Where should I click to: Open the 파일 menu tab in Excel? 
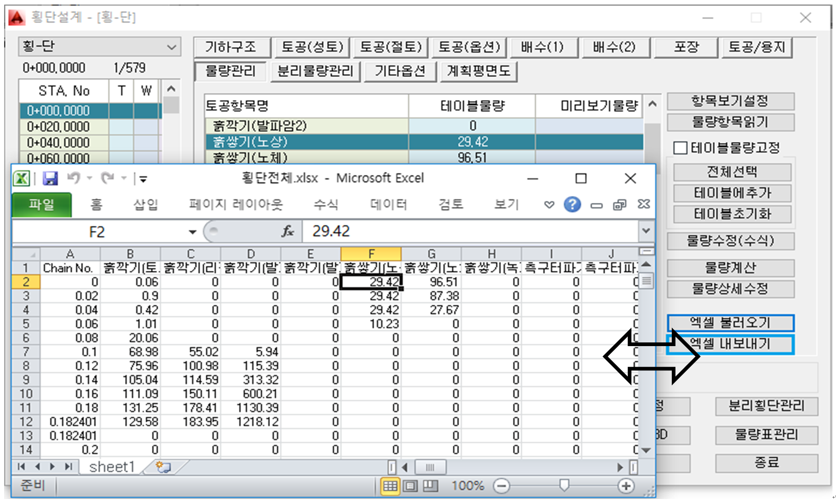(41, 205)
